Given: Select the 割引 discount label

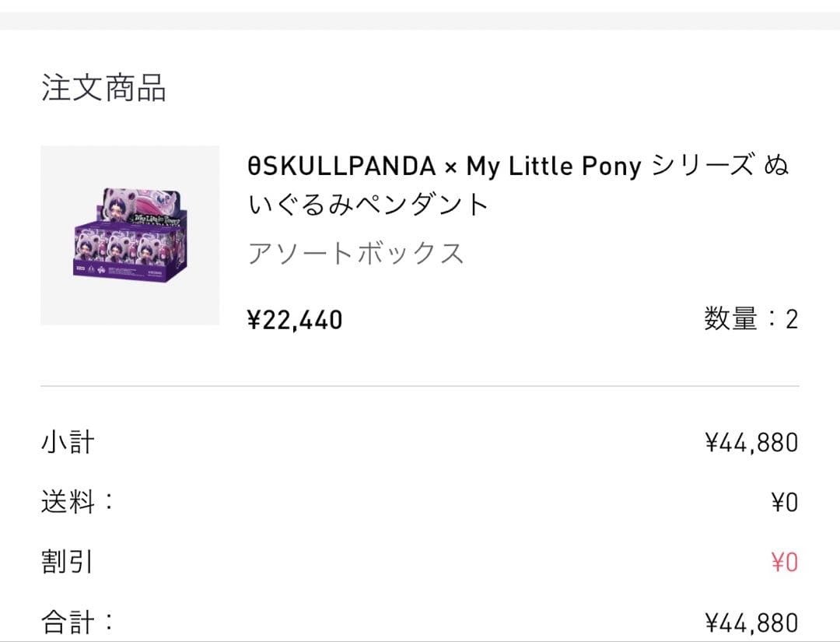Looking at the screenshot, I should [x=68, y=562].
